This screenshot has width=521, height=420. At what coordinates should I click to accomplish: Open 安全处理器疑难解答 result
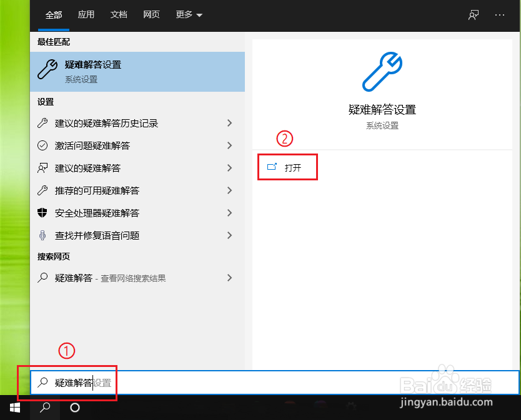[x=137, y=213]
